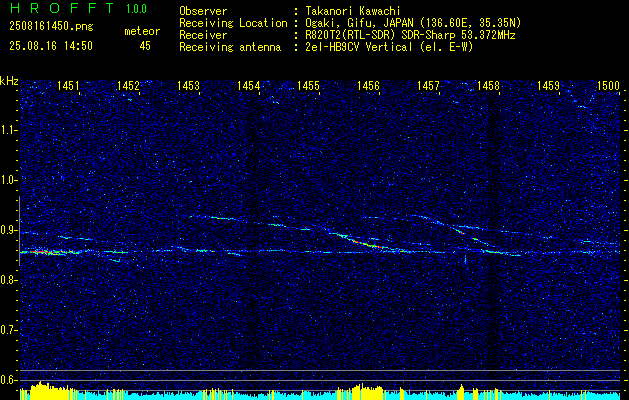This screenshot has width=629, height=400.
Task: Click time marker 1452
Action: (128, 85)
